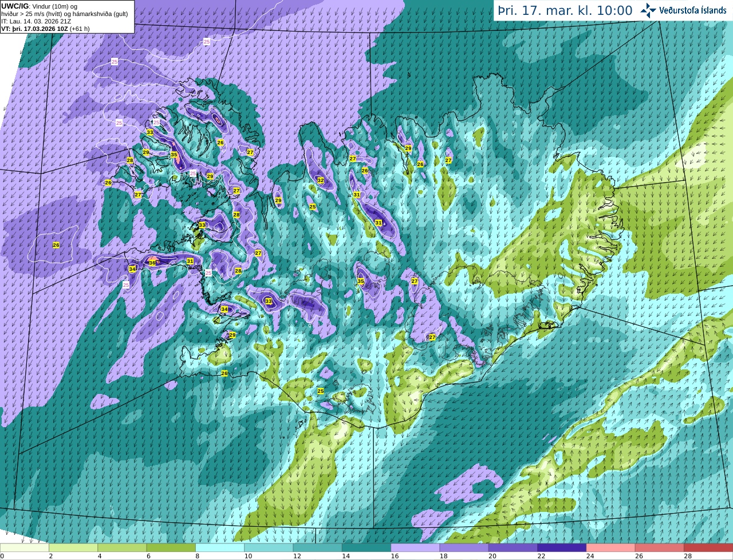Select the above-28 m/s red legend swatch

[x=708, y=547]
